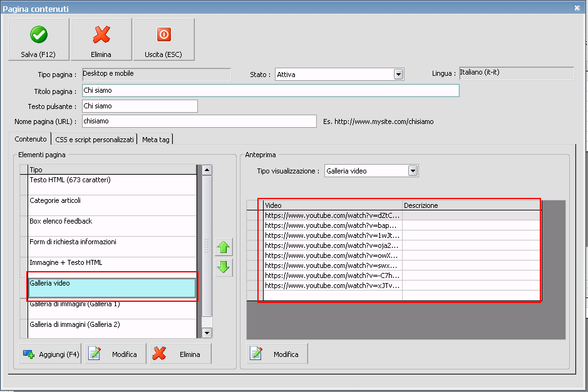Open the Meta tag tab
This screenshot has height=392, width=588.
click(x=155, y=139)
